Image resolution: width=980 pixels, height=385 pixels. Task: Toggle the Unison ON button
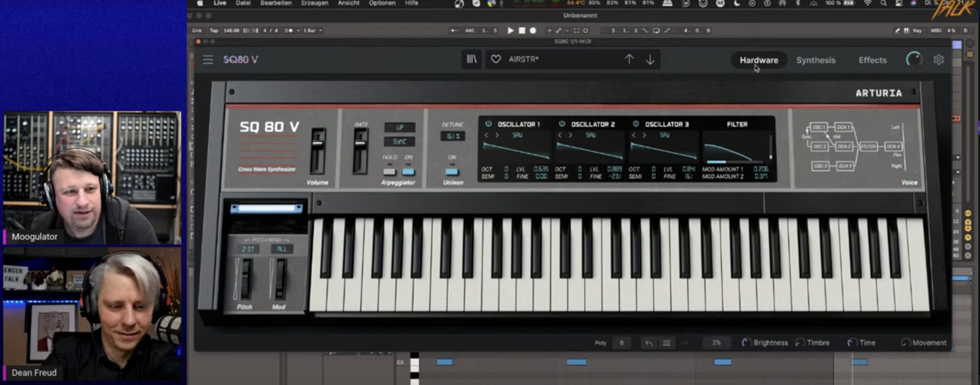click(x=452, y=172)
